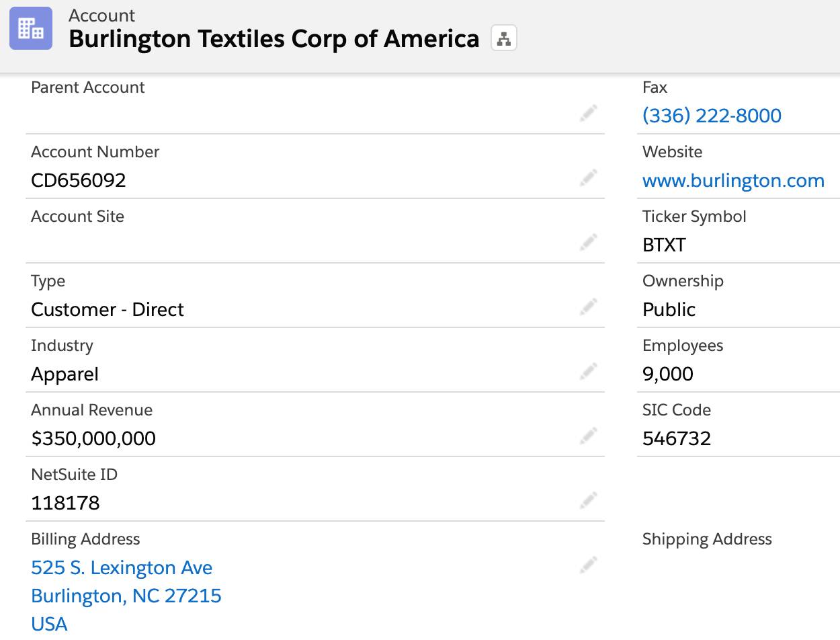Select the account number value CD656092
Image resolution: width=840 pixels, height=640 pixels.
point(79,181)
